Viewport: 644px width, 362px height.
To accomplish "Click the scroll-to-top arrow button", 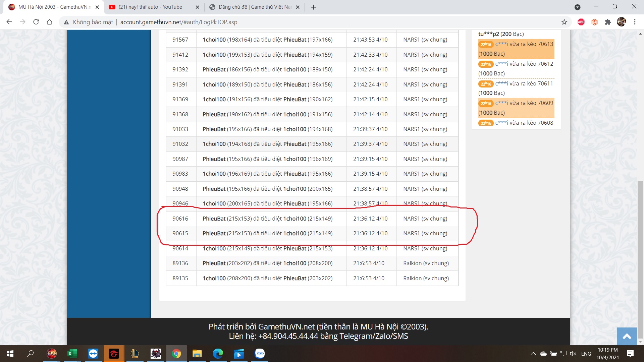I will click(627, 336).
